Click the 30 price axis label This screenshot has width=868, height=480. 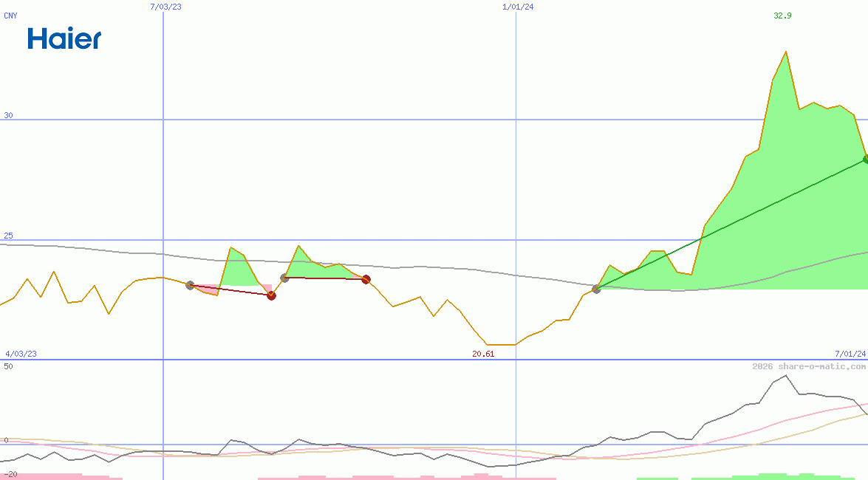(8, 115)
